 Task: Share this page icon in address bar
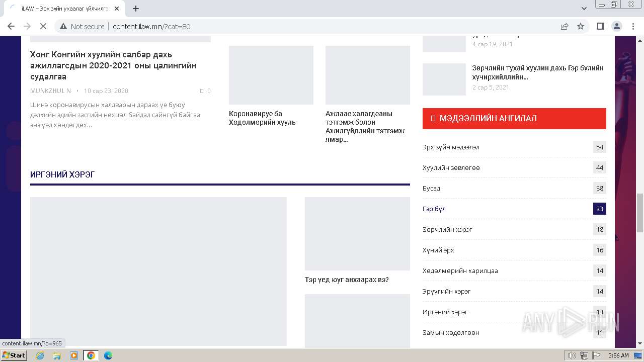[x=565, y=27]
